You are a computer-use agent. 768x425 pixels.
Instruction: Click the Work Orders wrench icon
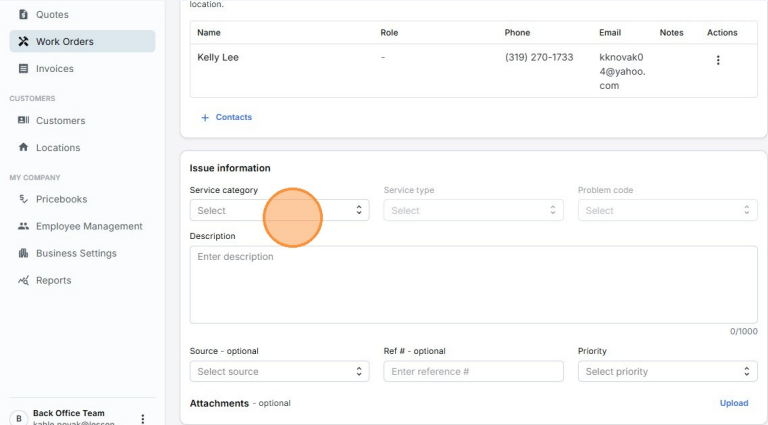23,42
